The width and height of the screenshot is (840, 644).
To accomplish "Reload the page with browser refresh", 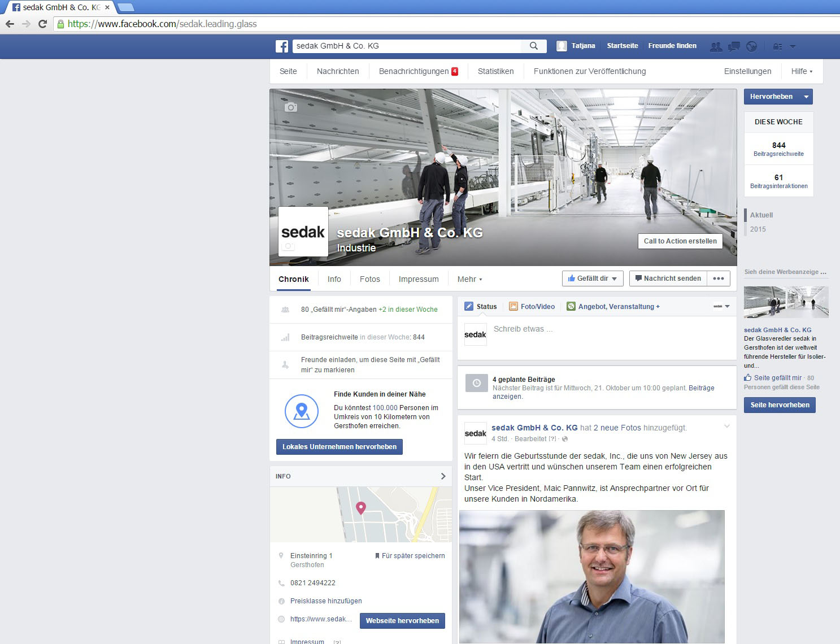I will point(42,24).
